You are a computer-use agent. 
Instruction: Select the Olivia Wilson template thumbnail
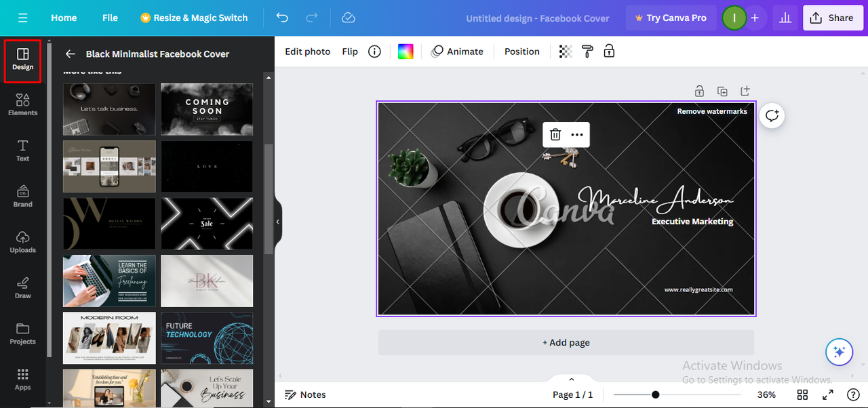point(109,224)
